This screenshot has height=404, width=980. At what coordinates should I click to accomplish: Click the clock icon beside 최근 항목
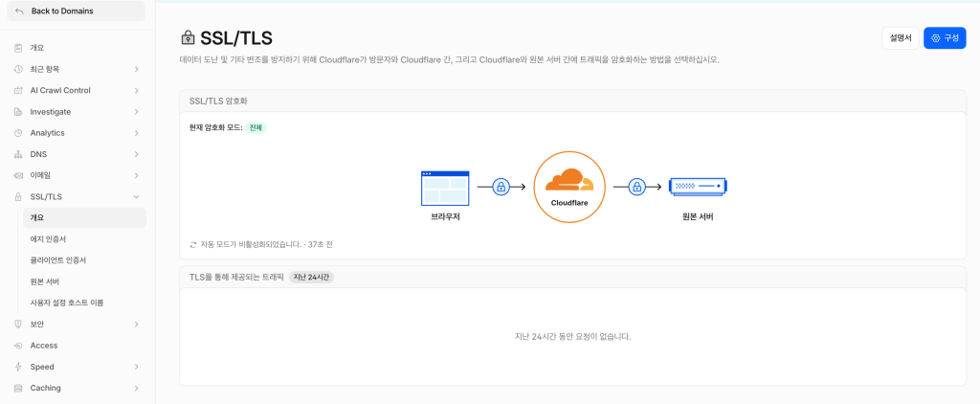(18, 69)
